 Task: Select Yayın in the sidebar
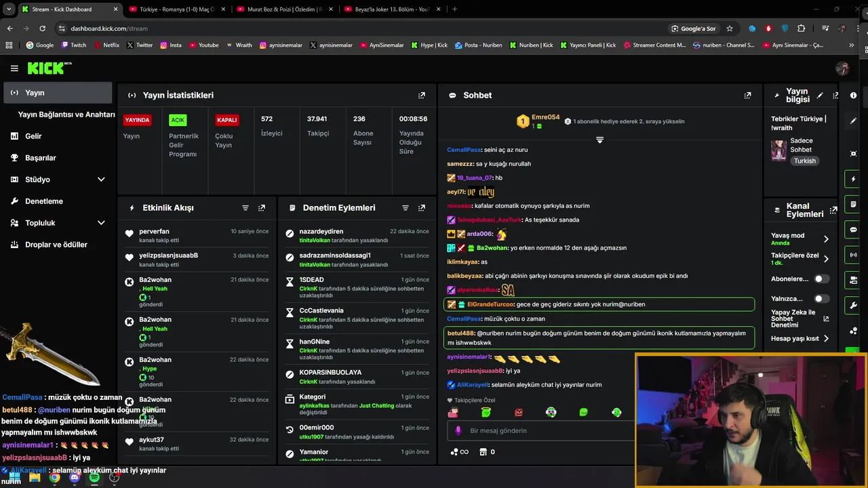point(58,93)
